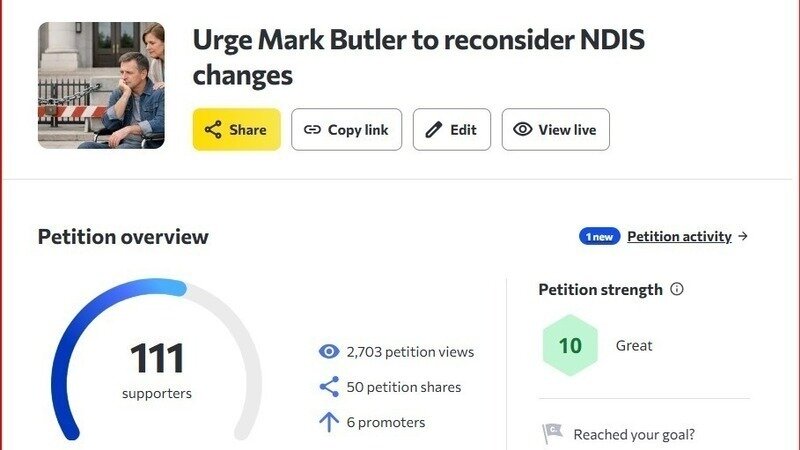Image resolution: width=800 pixels, height=450 pixels.
Task: Click the up arrow icon beside promoters
Action: coord(329,422)
